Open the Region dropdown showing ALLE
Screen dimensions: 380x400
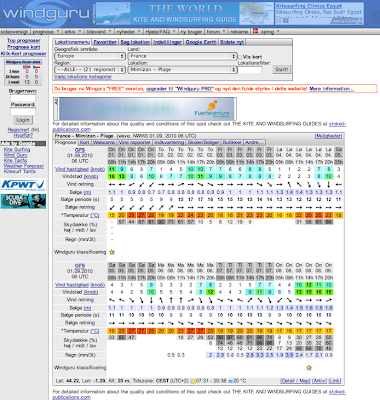click(x=90, y=70)
